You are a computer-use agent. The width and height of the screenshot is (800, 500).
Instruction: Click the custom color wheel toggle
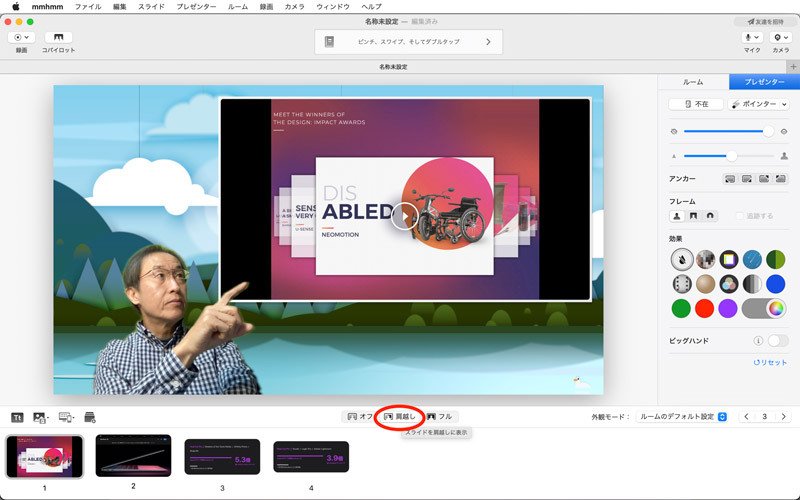click(x=764, y=308)
